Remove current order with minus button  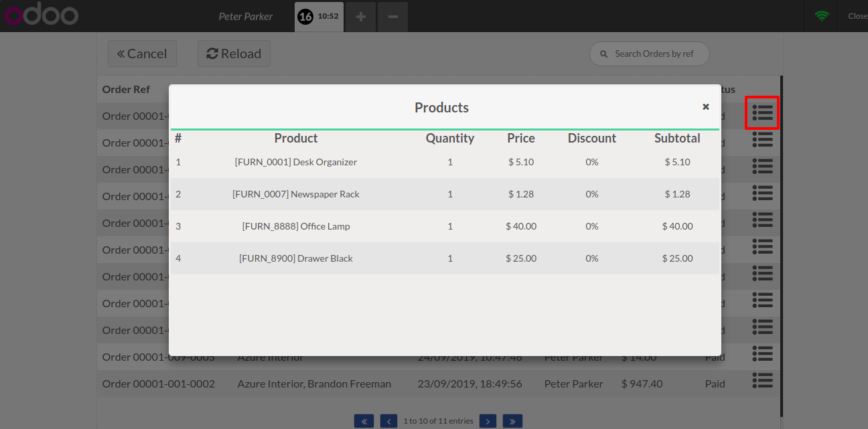coord(392,16)
